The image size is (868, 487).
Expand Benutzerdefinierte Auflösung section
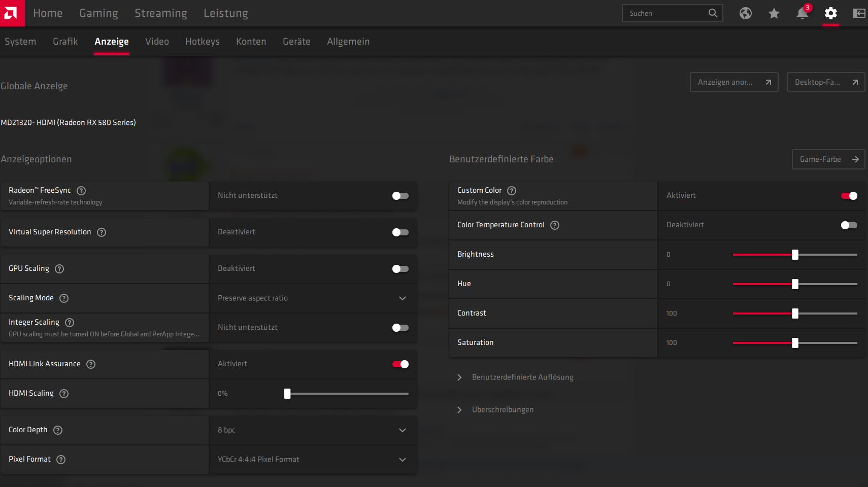[516, 377]
